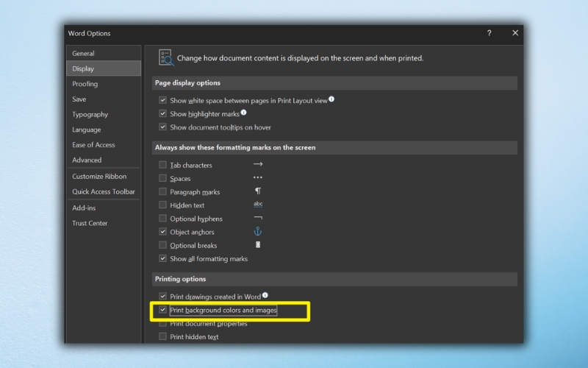Enable Hidden text formatting mark checkbox

pyautogui.click(x=162, y=205)
